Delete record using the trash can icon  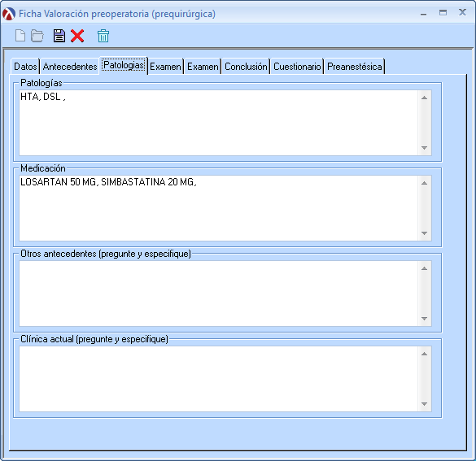(x=103, y=36)
